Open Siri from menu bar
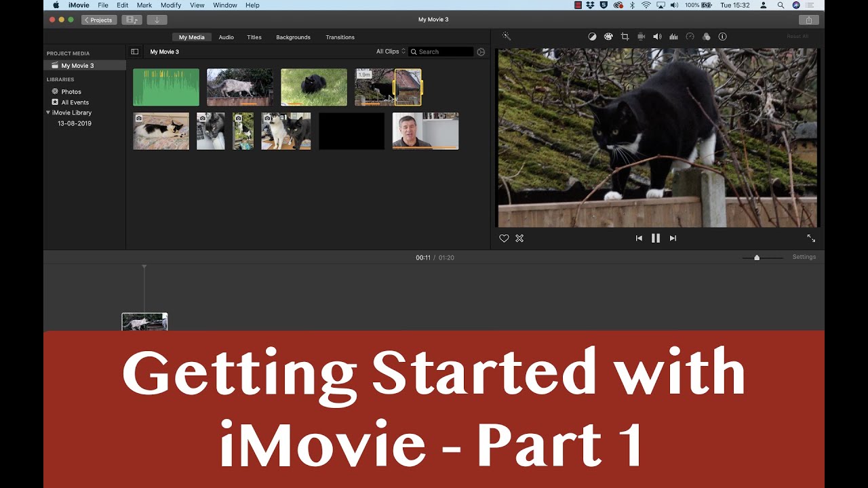 click(x=795, y=5)
